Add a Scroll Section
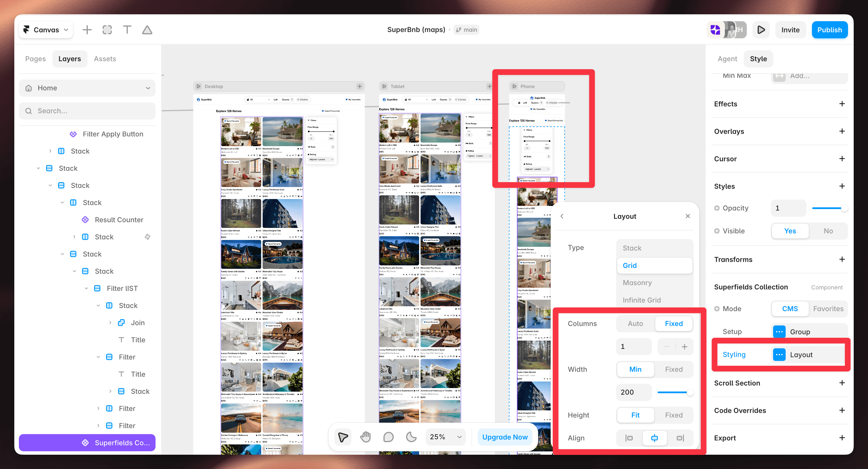The width and height of the screenshot is (868, 469). [x=842, y=383]
